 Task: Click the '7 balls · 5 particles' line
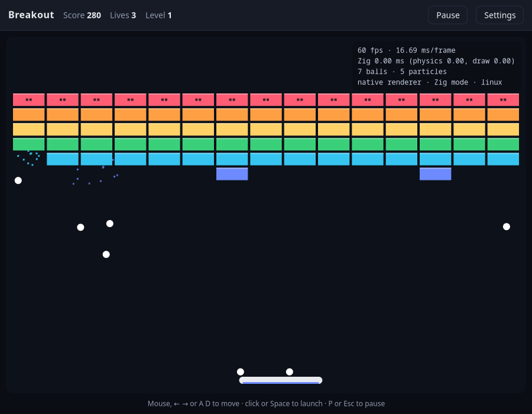pyautogui.click(x=402, y=72)
